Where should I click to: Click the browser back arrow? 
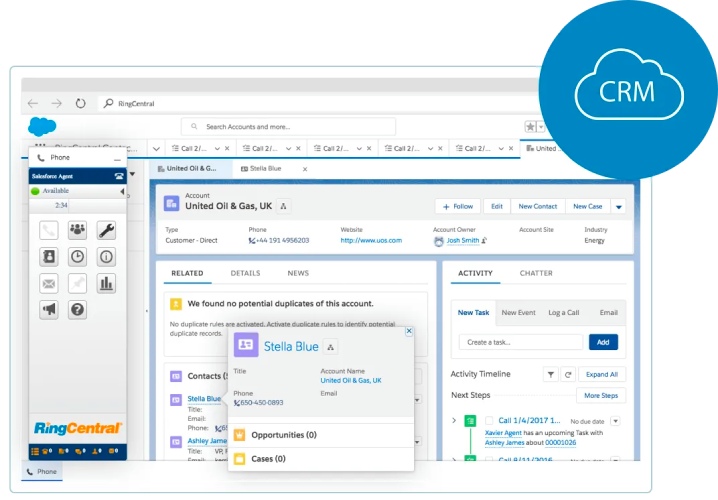click(x=33, y=103)
